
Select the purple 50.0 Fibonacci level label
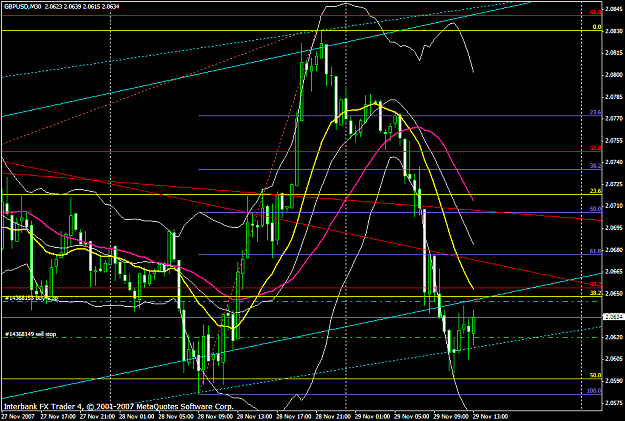(596, 209)
